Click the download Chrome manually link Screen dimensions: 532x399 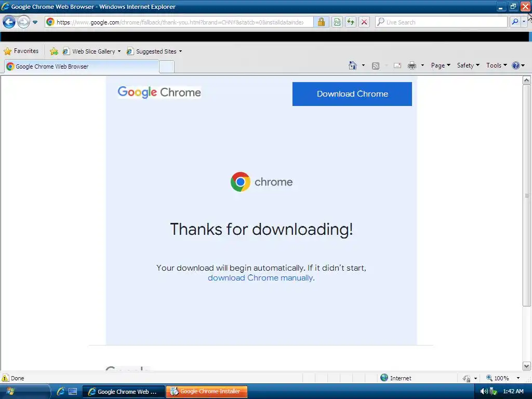coord(261,278)
